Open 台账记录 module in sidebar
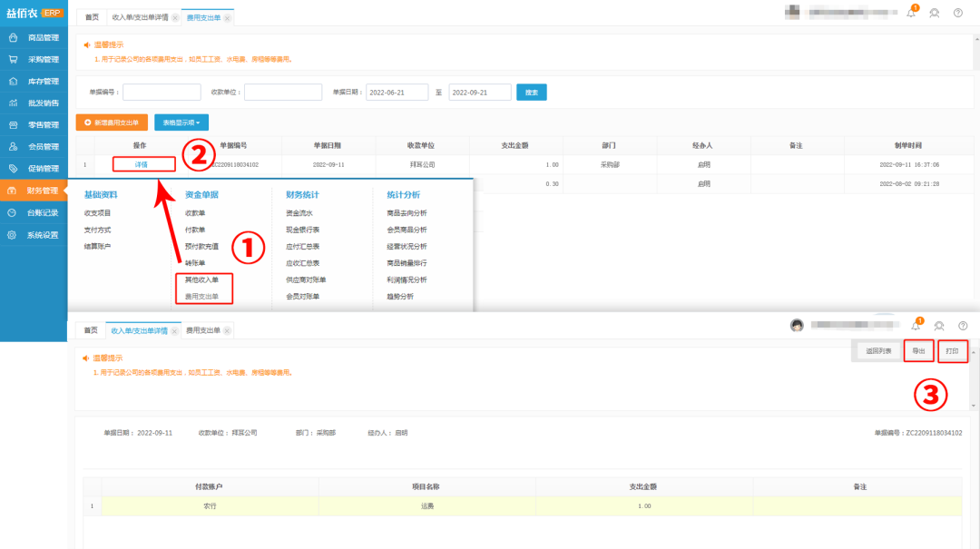The width and height of the screenshot is (980, 549). click(x=42, y=212)
